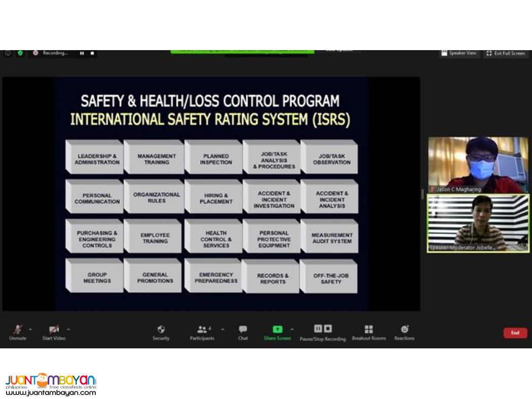This screenshot has width=532, height=399.
Task: Open meeting information via top-left info icon
Action: tap(8, 53)
